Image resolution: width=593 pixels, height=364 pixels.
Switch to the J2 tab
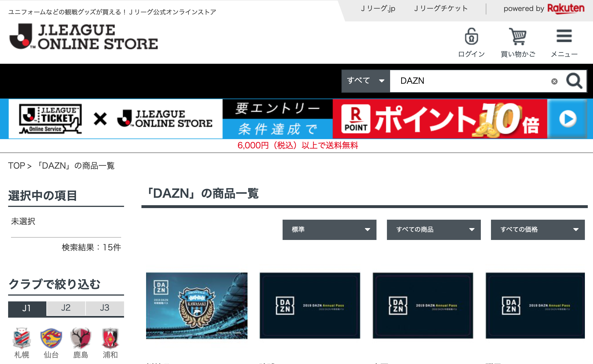66,308
